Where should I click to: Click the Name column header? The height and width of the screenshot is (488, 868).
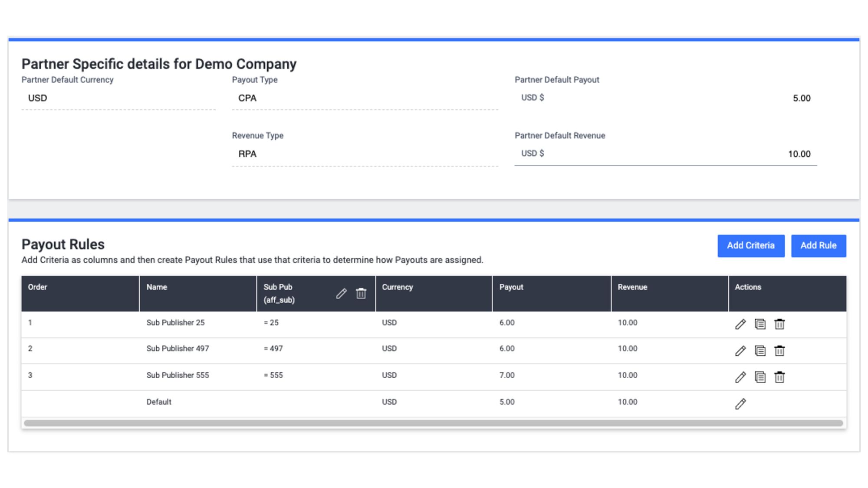point(198,294)
